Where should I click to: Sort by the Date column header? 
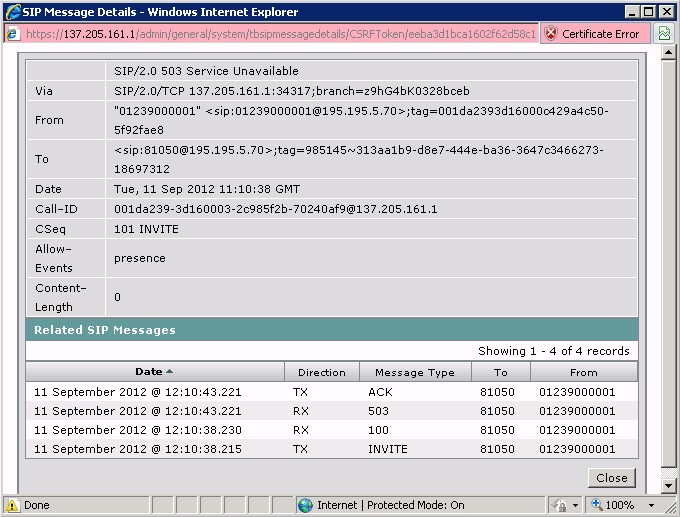click(x=155, y=372)
